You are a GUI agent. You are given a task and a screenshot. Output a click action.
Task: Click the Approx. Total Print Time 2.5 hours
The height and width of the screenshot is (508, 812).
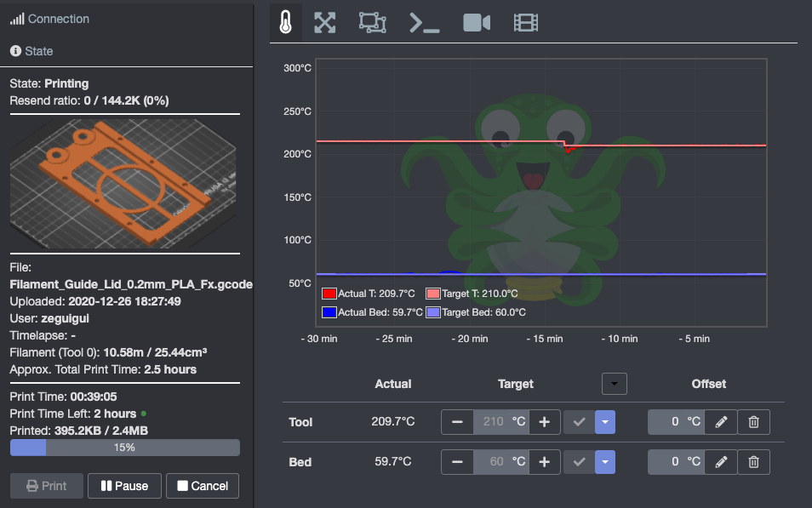[x=170, y=370]
